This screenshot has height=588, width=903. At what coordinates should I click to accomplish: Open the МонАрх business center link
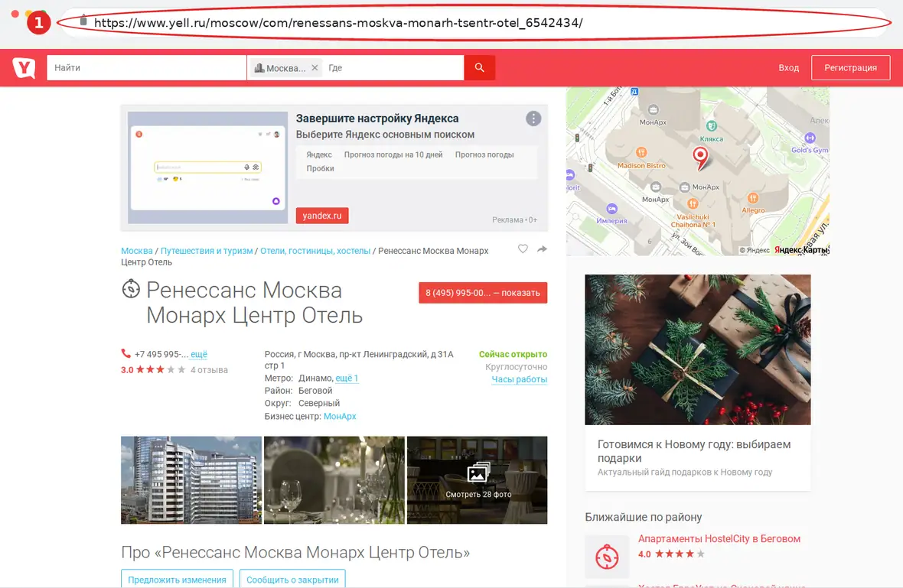click(x=340, y=417)
